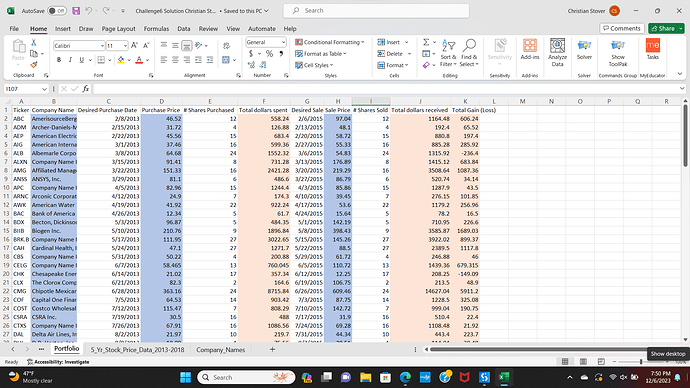Click the AutoSum sigma icon
The height and width of the screenshot is (388, 690).
pyautogui.click(x=426, y=42)
